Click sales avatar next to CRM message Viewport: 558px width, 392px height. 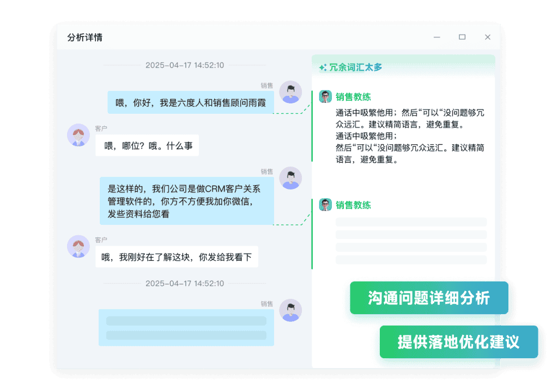(x=290, y=178)
